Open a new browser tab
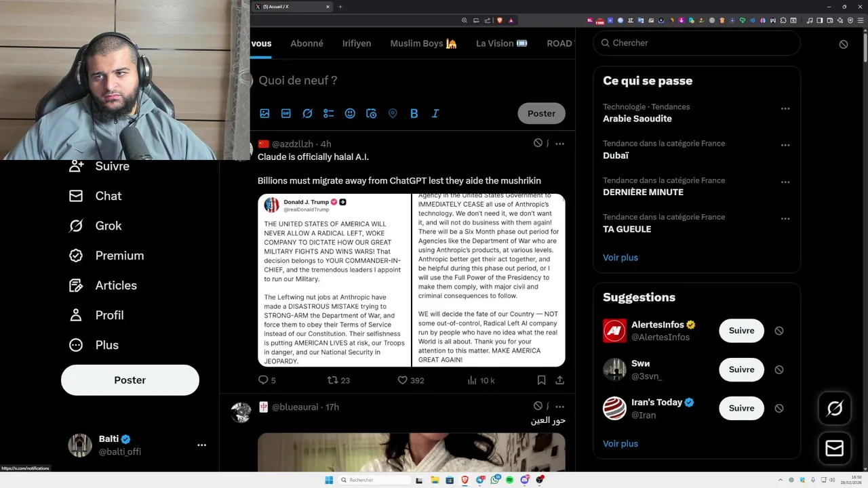This screenshot has width=868, height=488. click(340, 7)
